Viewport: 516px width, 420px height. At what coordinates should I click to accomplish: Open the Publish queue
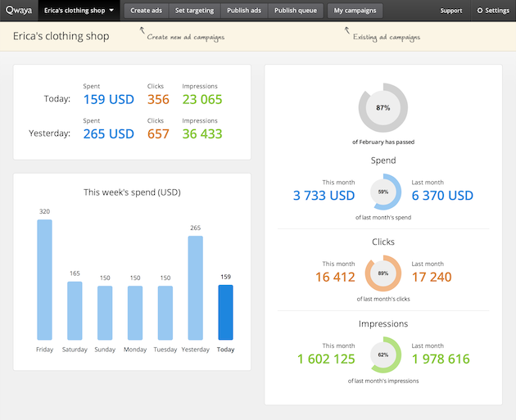click(296, 11)
